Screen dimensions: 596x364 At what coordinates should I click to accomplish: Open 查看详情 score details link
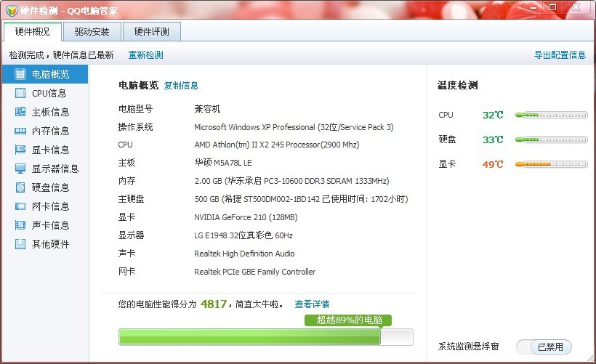[312, 304]
